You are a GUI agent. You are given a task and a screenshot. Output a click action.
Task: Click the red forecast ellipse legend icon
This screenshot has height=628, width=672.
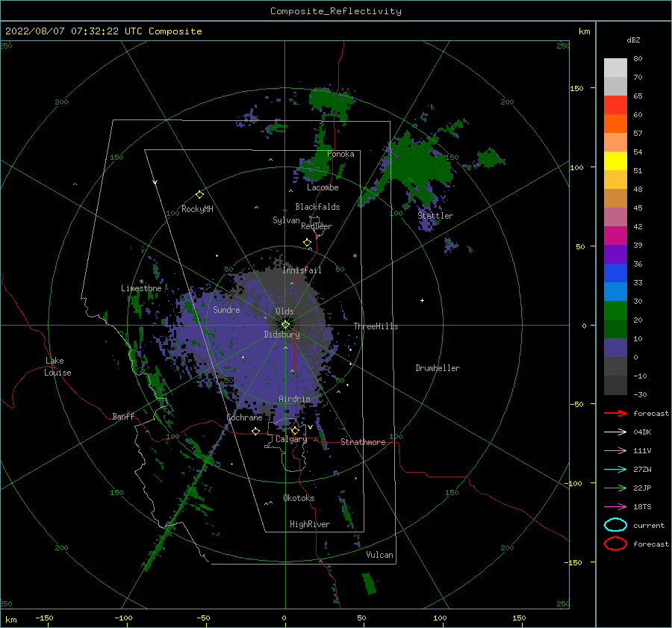pos(615,544)
